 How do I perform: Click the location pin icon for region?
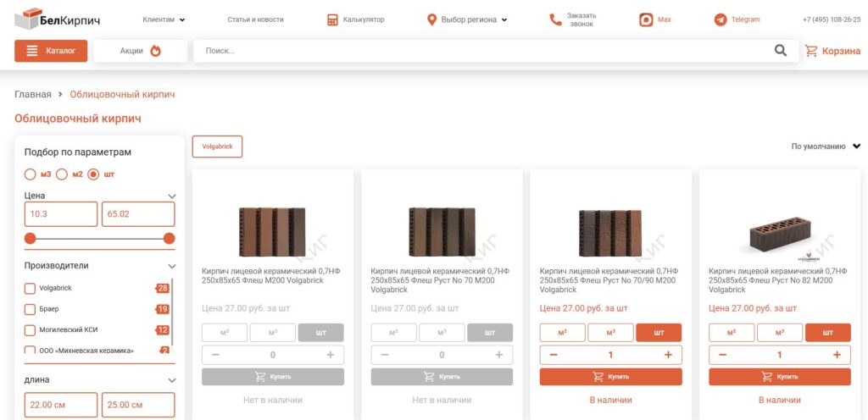(431, 19)
